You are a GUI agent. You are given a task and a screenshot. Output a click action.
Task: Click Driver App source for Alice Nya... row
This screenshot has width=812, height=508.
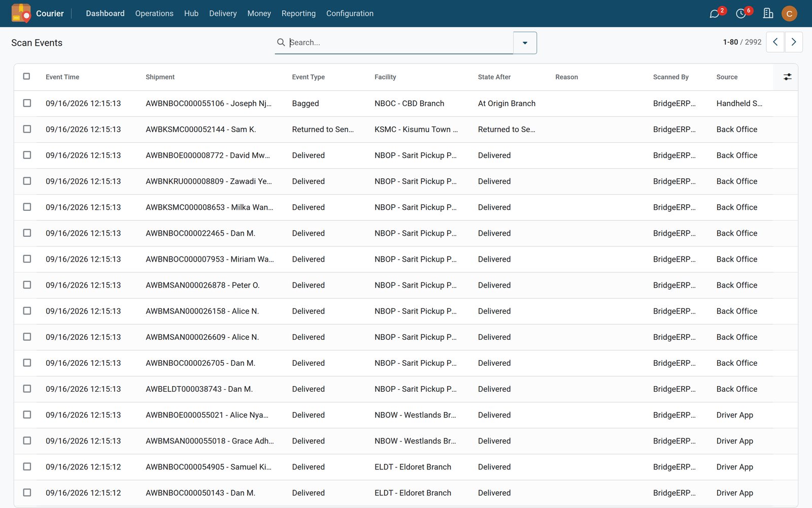[735, 415]
